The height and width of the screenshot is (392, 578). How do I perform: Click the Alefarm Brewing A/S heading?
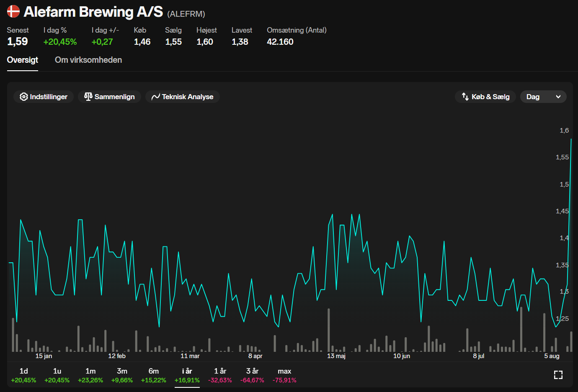pos(93,12)
